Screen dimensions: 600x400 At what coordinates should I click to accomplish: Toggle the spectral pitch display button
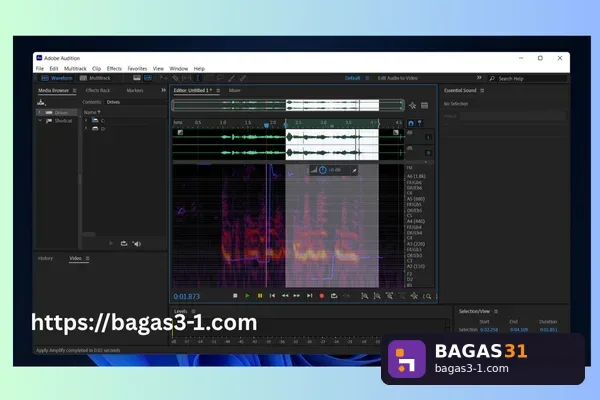[148, 78]
